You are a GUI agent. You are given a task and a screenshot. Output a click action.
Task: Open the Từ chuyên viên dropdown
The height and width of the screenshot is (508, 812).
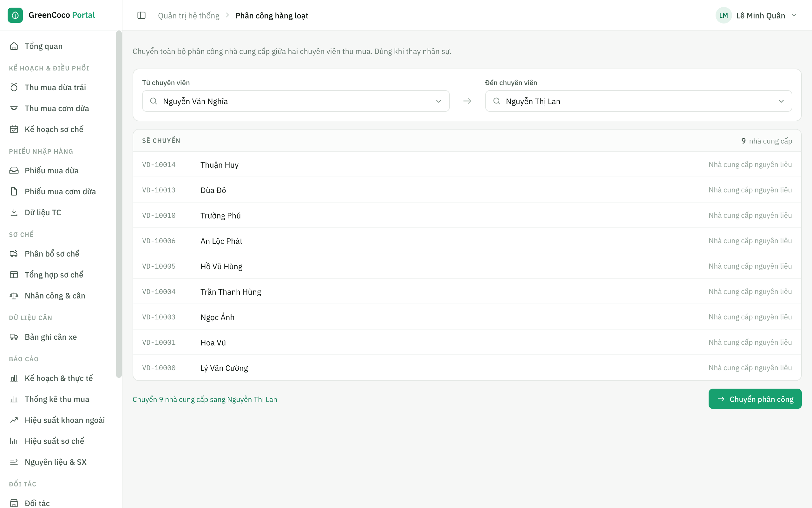point(296,101)
